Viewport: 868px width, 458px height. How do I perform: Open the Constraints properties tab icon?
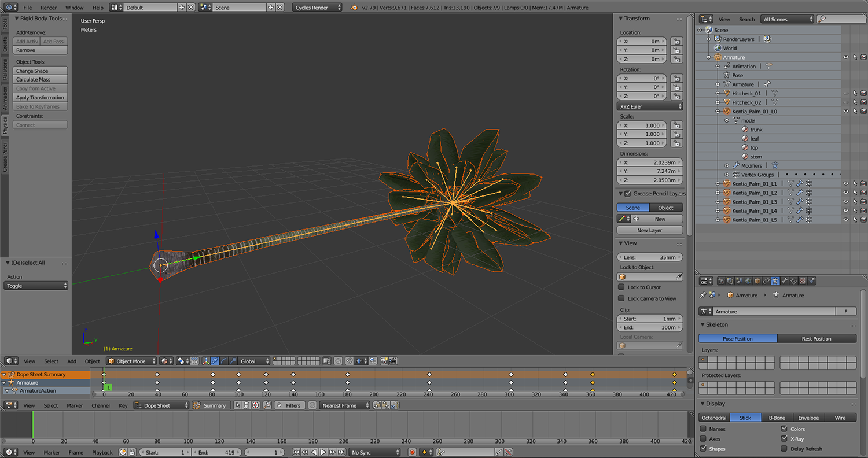coord(766,281)
